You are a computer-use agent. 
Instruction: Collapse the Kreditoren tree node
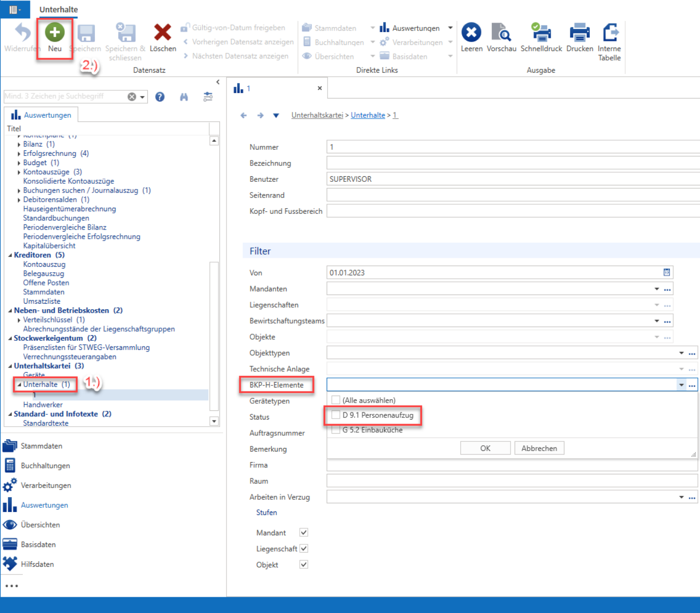coord(10,255)
